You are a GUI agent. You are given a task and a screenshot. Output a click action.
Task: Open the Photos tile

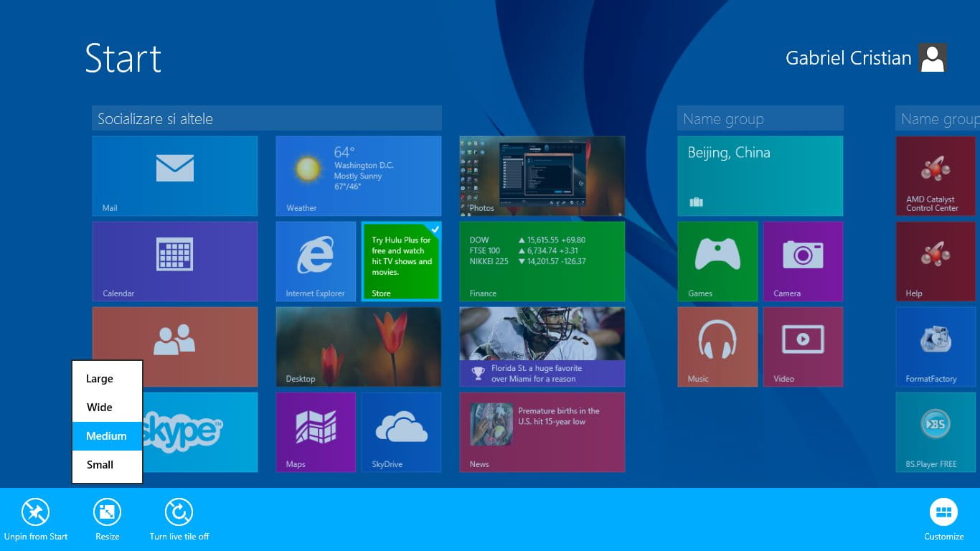tap(542, 176)
